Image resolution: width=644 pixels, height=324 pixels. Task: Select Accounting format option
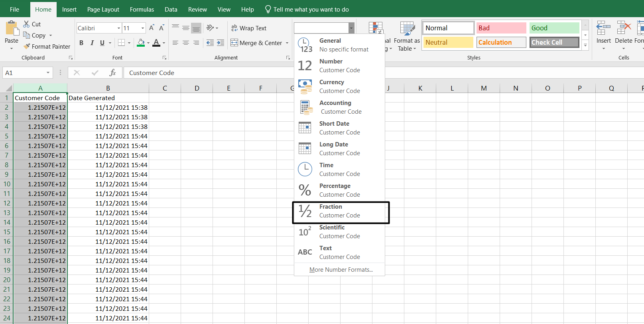(x=339, y=107)
